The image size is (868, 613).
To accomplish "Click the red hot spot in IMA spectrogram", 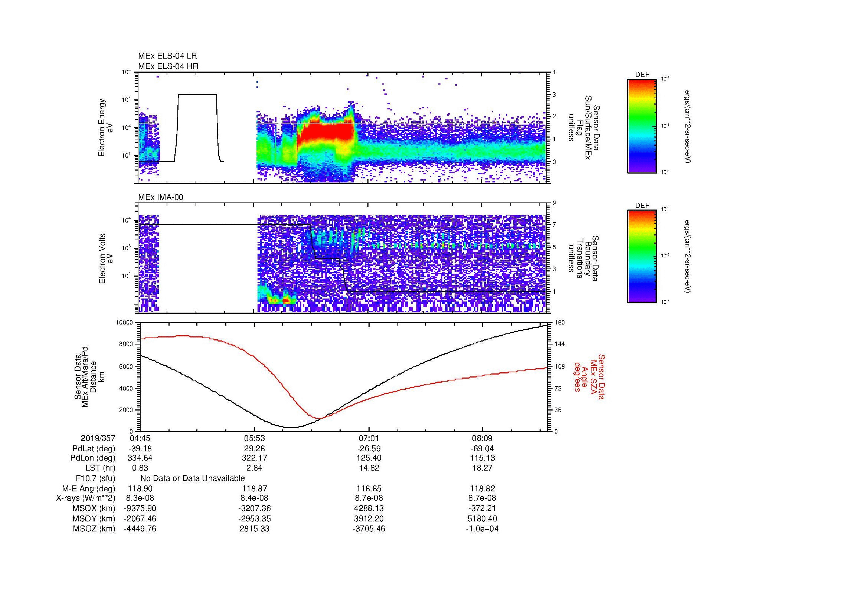I will 286,300.
